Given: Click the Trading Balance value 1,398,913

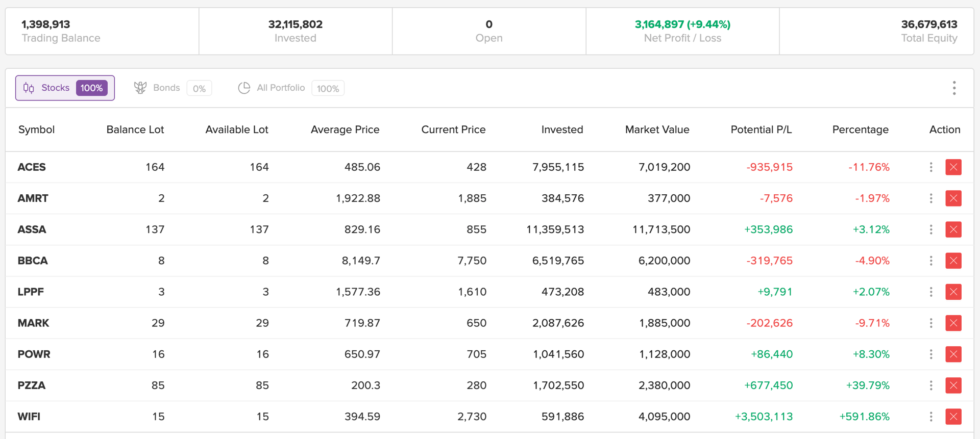Looking at the screenshot, I should coord(46,24).
